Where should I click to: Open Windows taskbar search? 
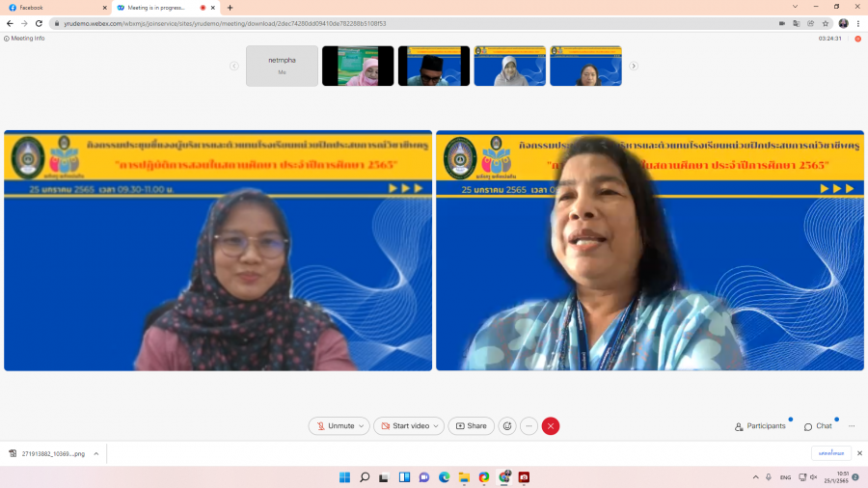coord(365,477)
